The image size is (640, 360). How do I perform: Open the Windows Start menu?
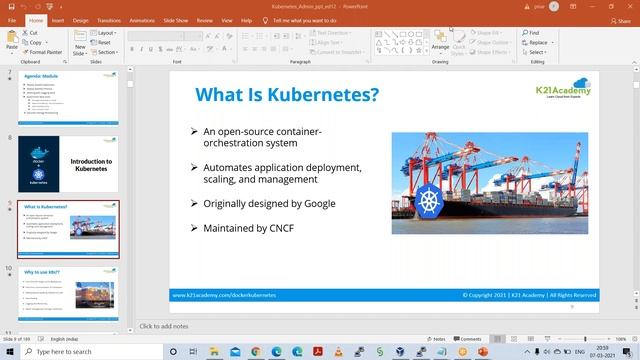coord(10,351)
